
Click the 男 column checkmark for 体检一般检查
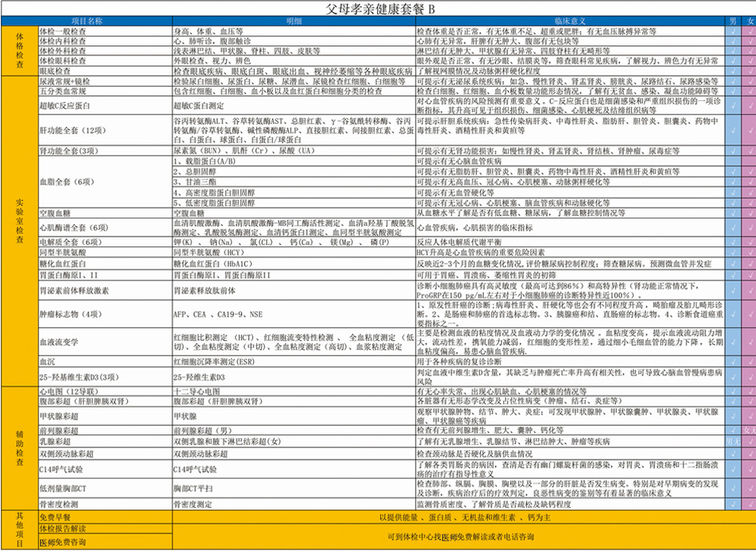click(733, 32)
